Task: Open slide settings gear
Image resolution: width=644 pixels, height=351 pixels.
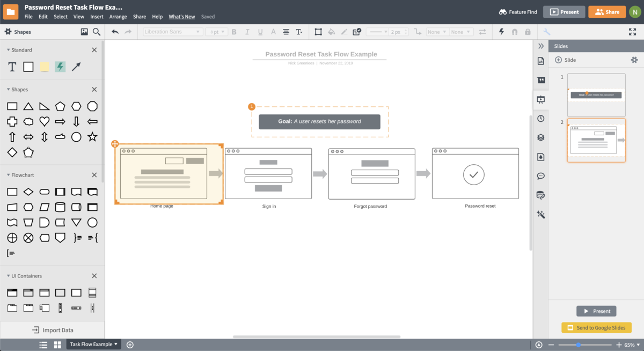Action: [634, 60]
